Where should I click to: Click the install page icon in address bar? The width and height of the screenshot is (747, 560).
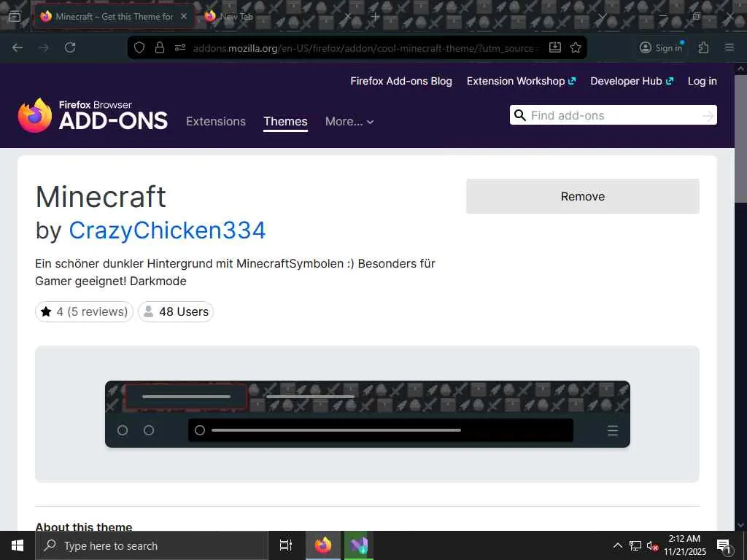[555, 47]
